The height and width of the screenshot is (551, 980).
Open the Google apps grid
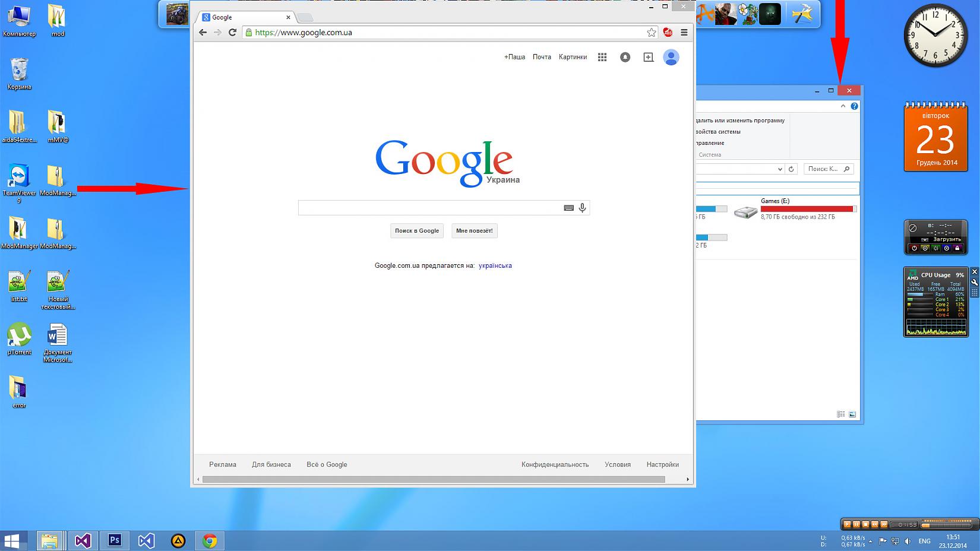click(602, 57)
